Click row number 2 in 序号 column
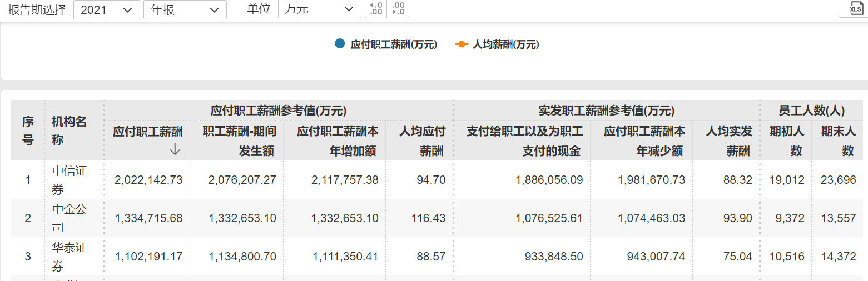 tap(28, 218)
